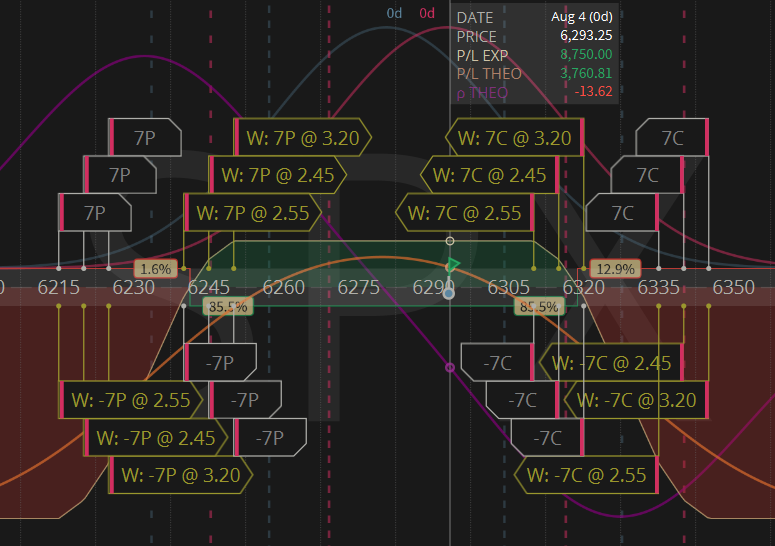Image resolution: width=775 pixels, height=546 pixels.
Task: Select the 'W: 7P @ 2.55' position flag
Action: 253,212
